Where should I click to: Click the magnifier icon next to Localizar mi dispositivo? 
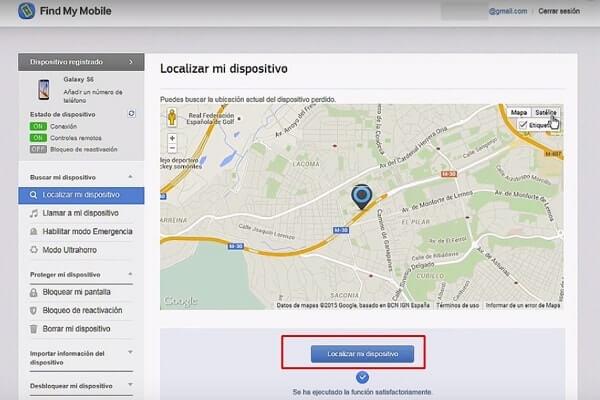(x=33, y=195)
